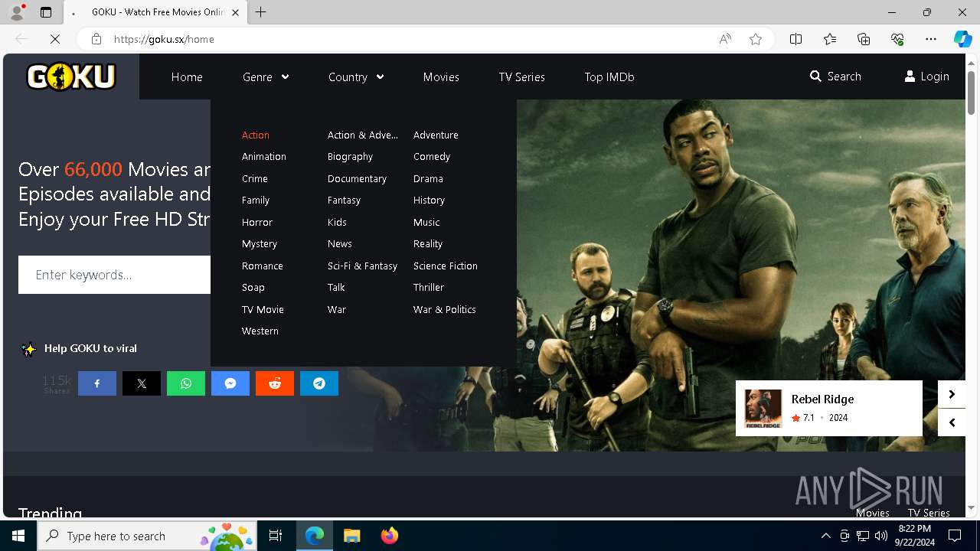Select Horror genre

pos(257,222)
